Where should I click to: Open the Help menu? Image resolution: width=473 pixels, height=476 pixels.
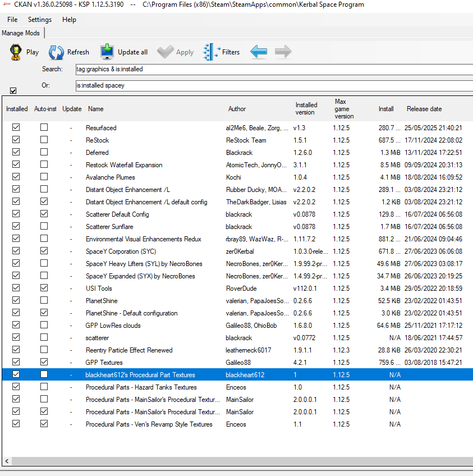tap(69, 20)
